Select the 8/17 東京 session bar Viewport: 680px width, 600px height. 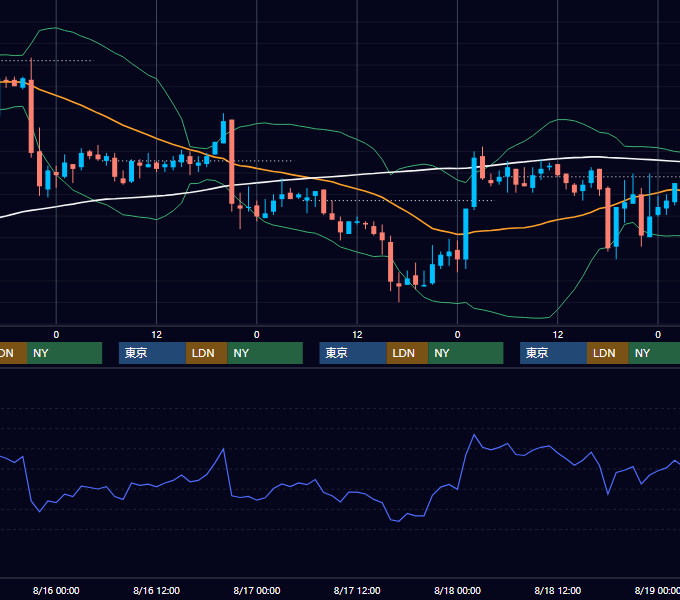(353, 353)
